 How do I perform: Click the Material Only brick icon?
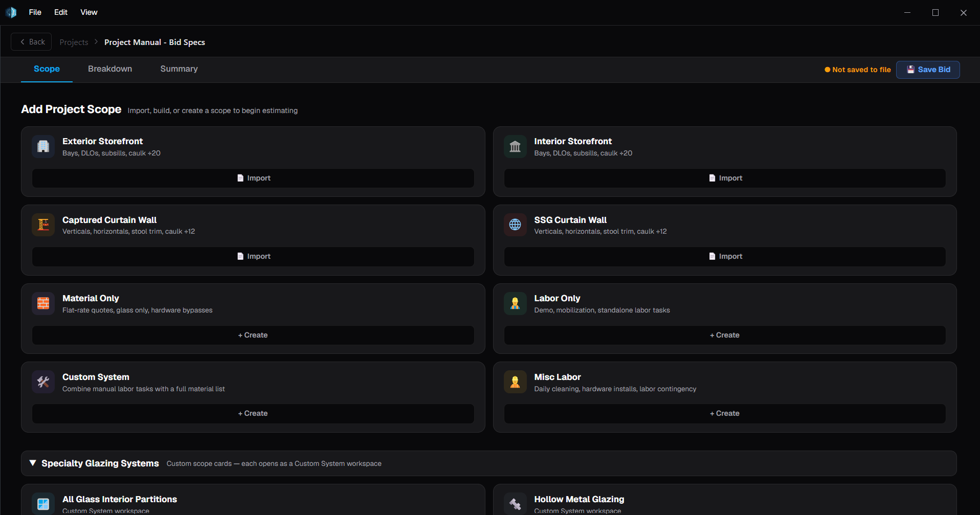coord(43,303)
